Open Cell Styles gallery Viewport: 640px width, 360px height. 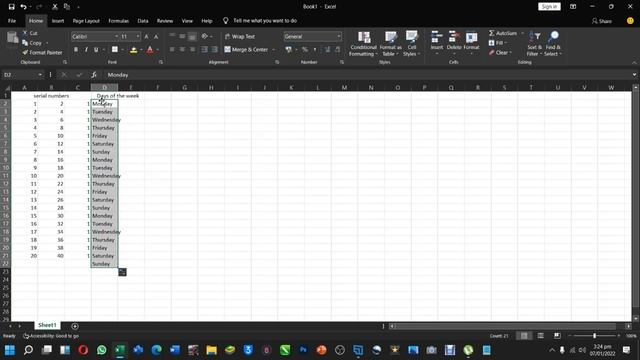pos(411,44)
